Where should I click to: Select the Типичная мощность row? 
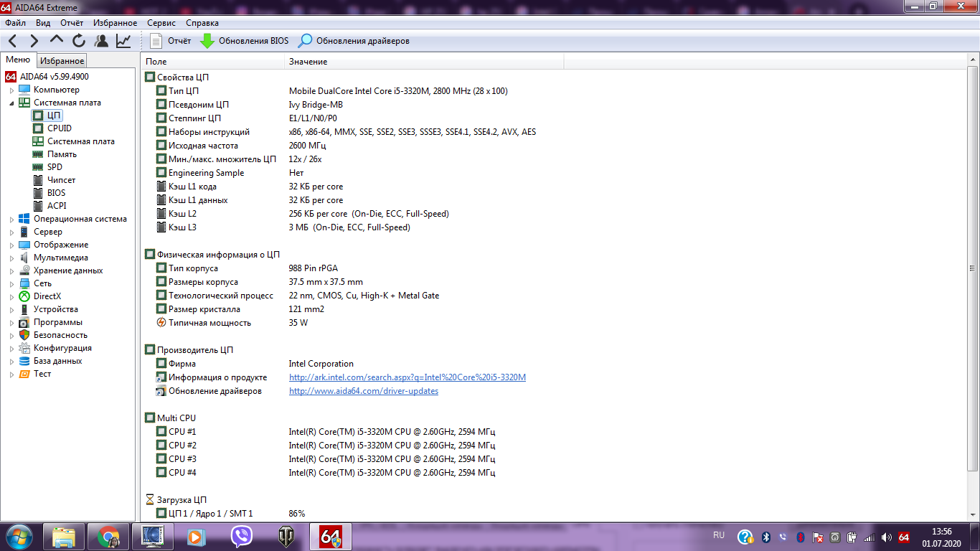point(554,323)
